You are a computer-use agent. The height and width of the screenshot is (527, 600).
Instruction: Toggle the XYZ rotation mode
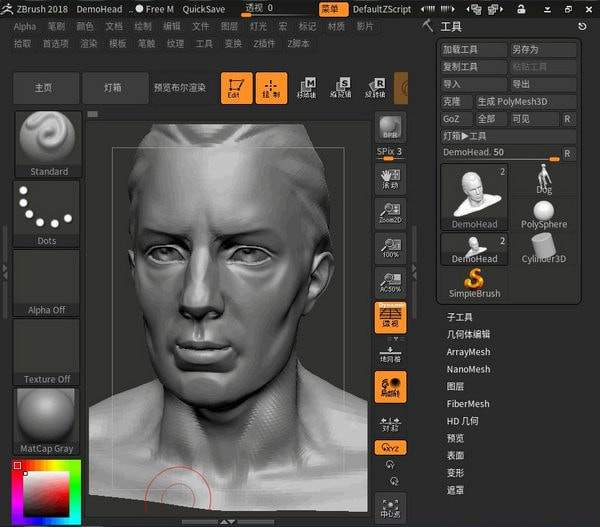pyautogui.click(x=389, y=448)
